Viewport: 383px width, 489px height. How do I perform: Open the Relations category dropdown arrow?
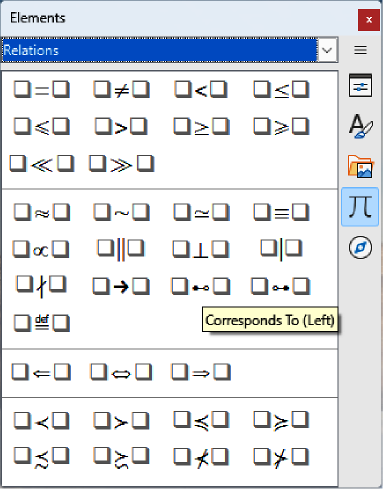coord(327,50)
